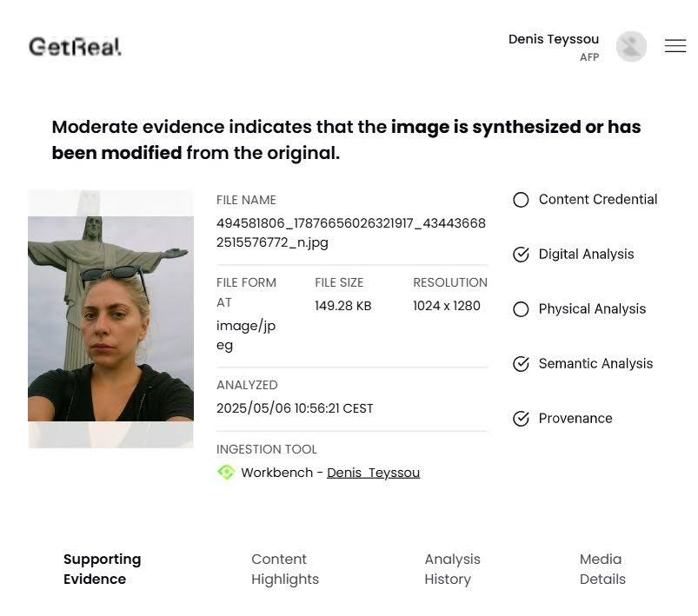Select the Content Credential circle
This screenshot has height=616, width=698.
(x=521, y=200)
